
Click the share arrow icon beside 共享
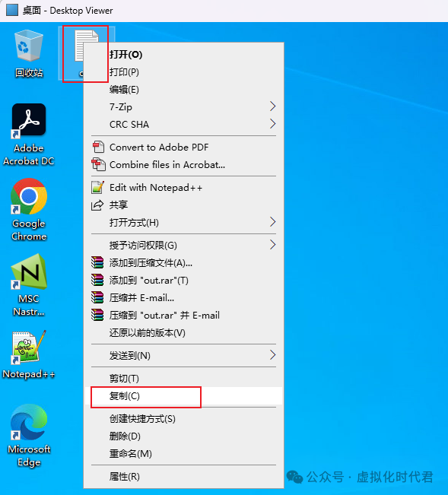[97, 205]
